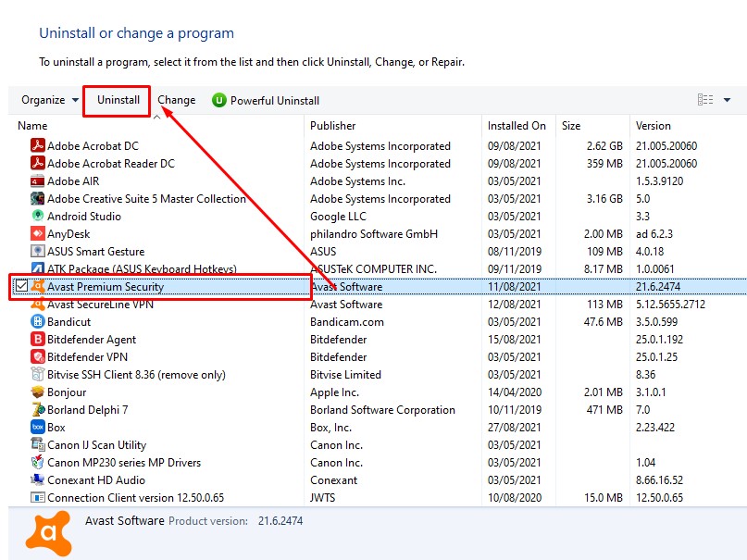Click the Bitdefender Agent icon
747x560 pixels.
(x=38, y=339)
